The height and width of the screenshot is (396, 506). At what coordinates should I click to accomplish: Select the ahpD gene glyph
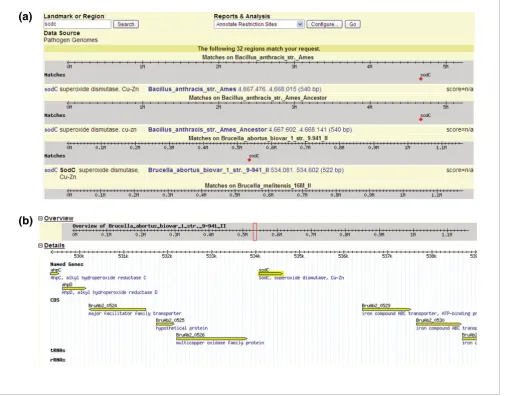pos(74,288)
